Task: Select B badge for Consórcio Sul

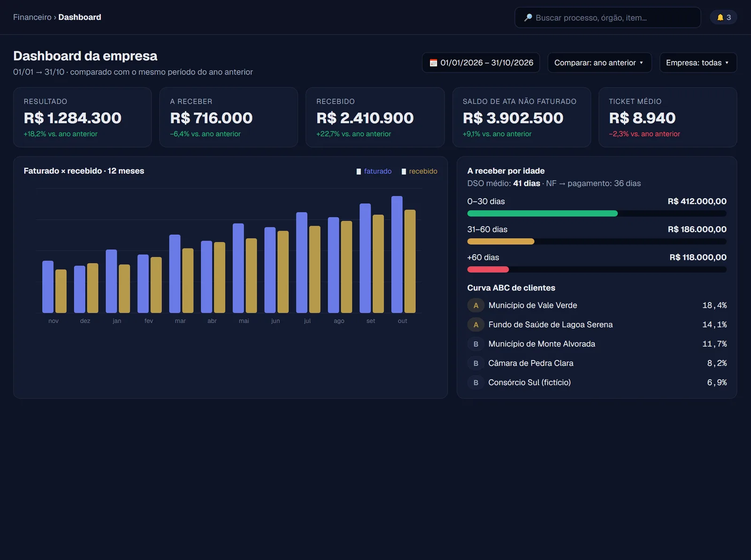Action: pos(475,382)
